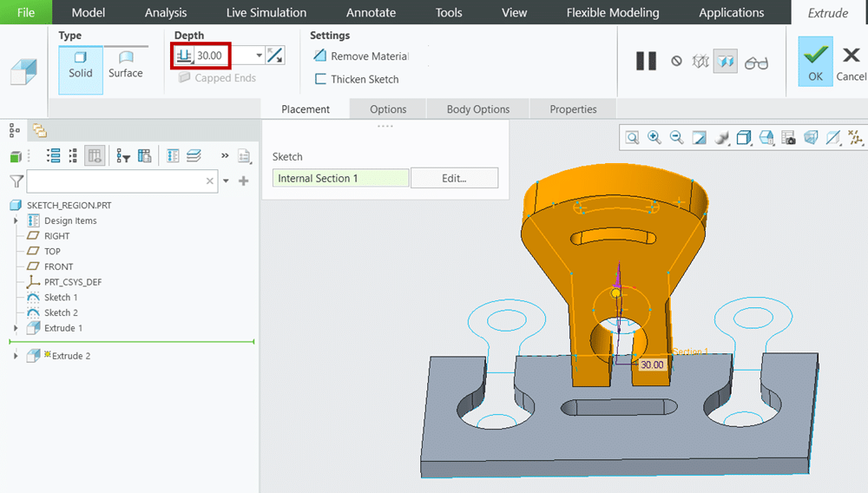868x493 pixels.
Task: Switch to the Options tab
Action: [x=388, y=109]
